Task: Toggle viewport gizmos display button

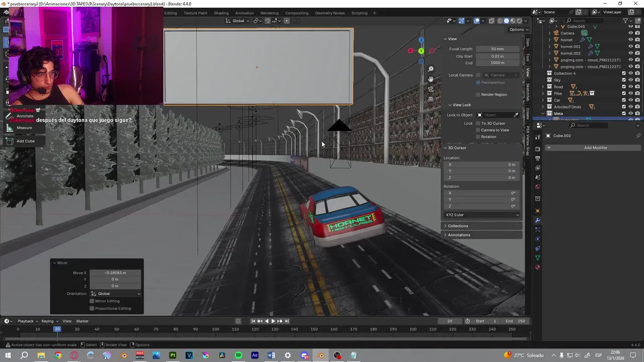Action: coord(461,21)
